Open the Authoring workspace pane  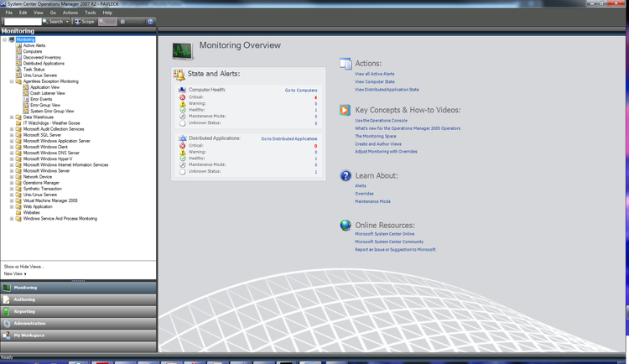tap(24, 299)
